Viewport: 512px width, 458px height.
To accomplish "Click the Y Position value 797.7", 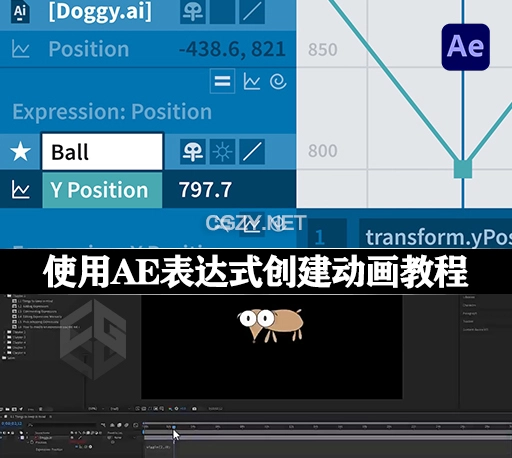I will (205, 190).
